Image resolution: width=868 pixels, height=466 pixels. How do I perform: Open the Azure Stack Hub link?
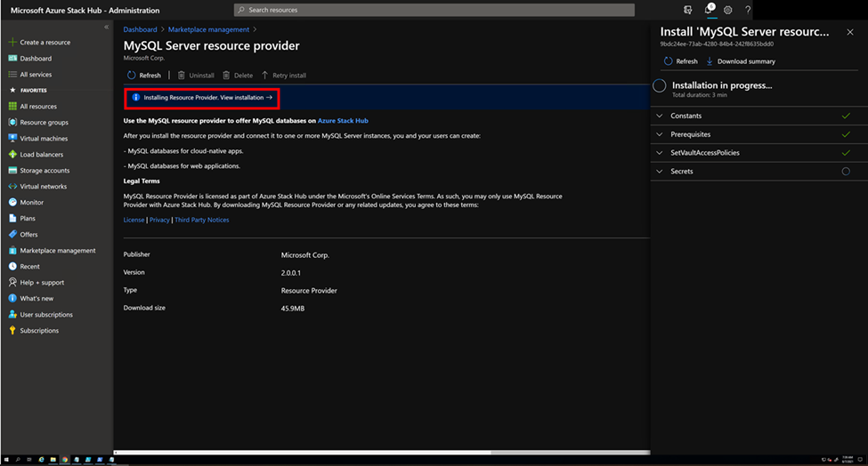coord(343,121)
